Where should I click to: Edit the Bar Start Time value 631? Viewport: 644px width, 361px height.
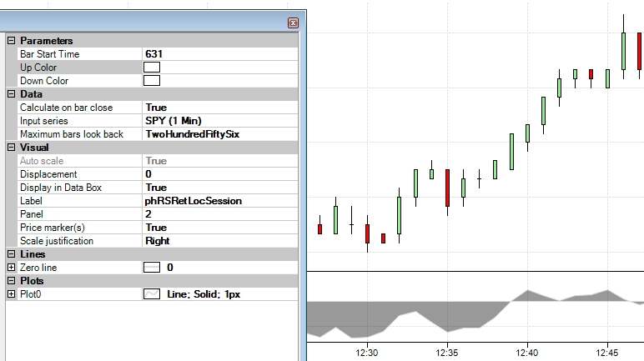[x=220, y=54]
